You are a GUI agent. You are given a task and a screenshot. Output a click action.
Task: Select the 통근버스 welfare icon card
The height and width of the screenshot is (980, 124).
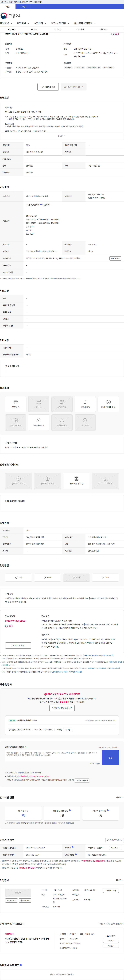pyautogui.click(x=16, y=404)
